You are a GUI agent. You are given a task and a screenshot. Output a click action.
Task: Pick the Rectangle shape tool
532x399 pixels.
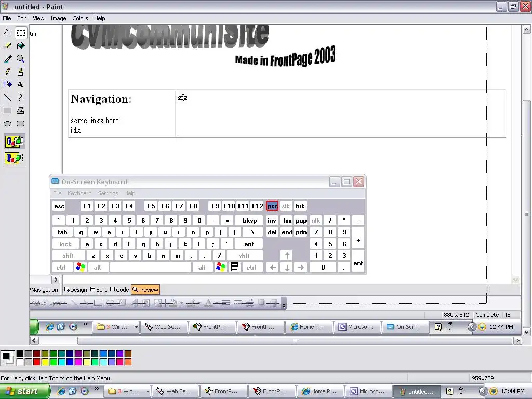pyautogui.click(x=8, y=110)
